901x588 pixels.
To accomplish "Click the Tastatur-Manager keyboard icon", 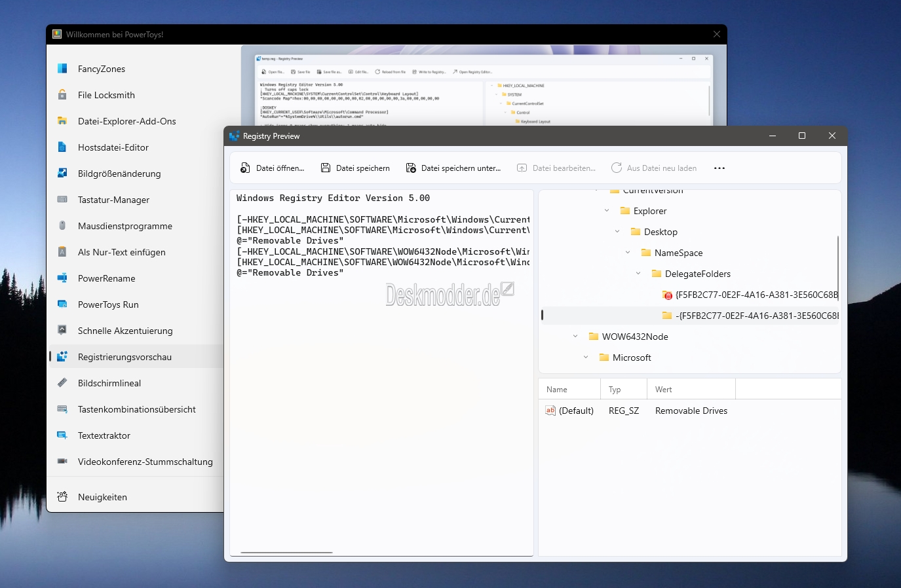I will (62, 199).
